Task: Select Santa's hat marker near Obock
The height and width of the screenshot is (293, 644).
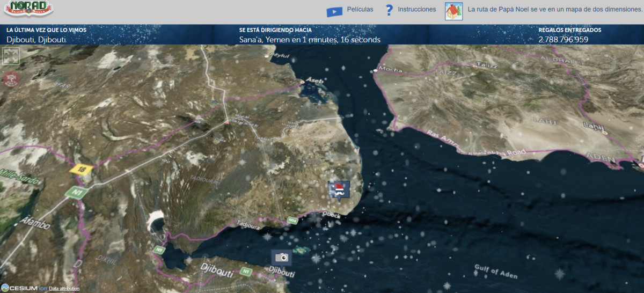Action: point(339,189)
